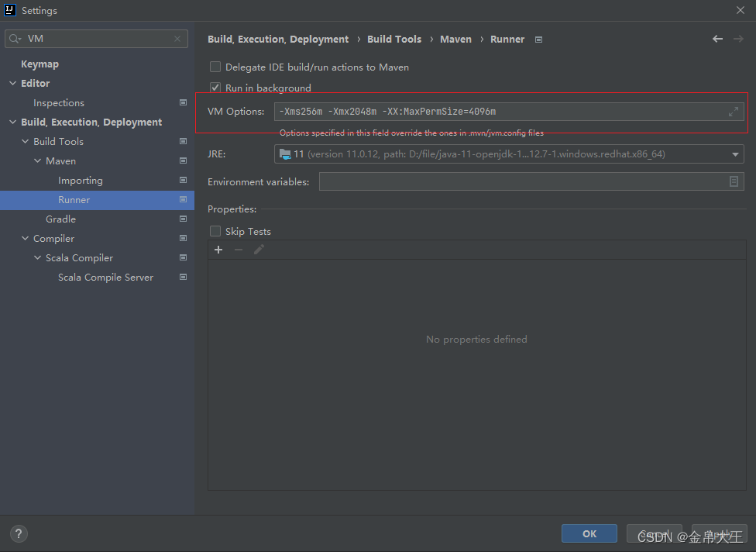
Task: Open the Inspections settings page
Action: point(59,103)
